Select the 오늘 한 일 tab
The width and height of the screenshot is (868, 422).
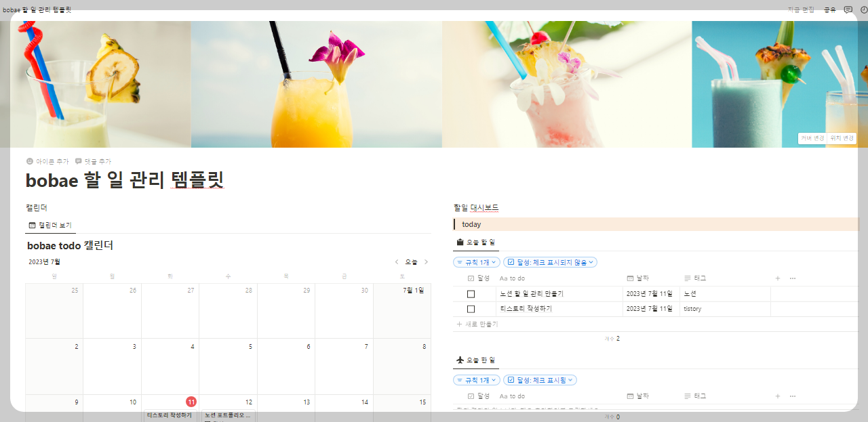(x=476, y=360)
